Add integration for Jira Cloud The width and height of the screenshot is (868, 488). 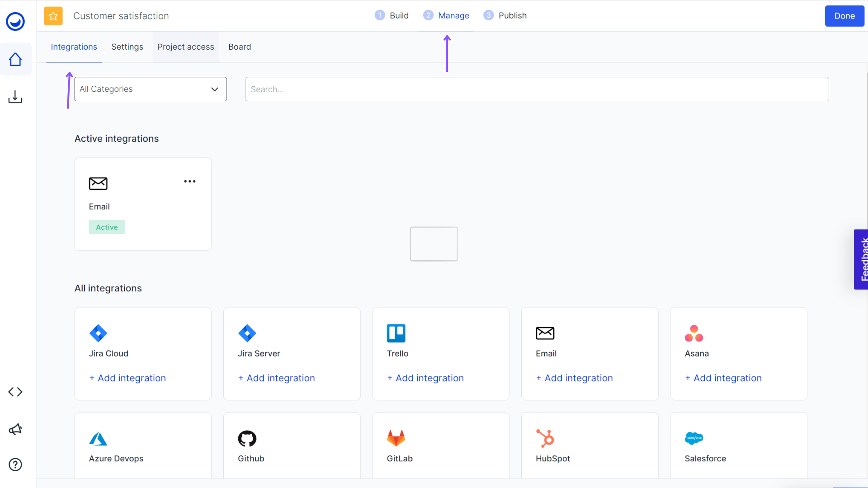click(x=127, y=378)
